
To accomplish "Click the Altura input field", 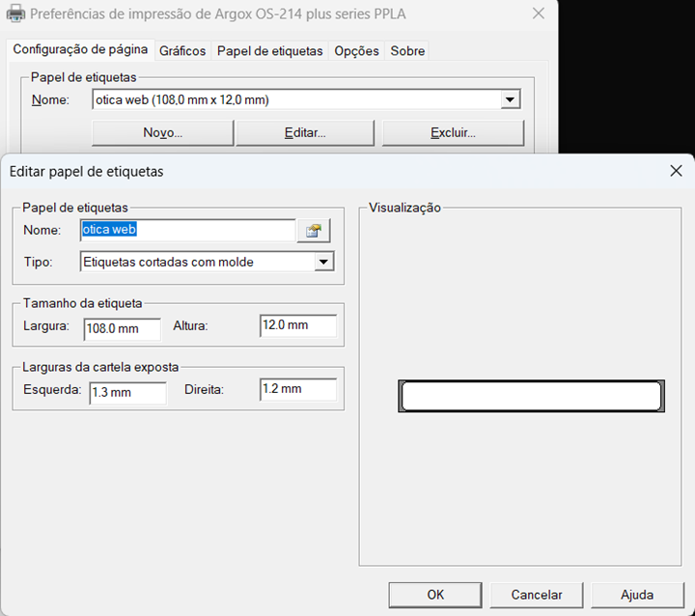I will pyautogui.click(x=297, y=325).
